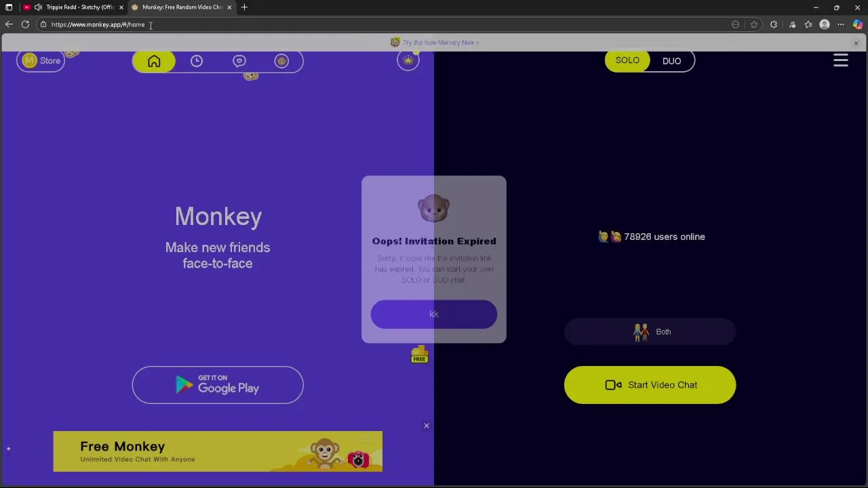Open the hamburger menu
This screenshot has width=868, height=488.
[841, 61]
